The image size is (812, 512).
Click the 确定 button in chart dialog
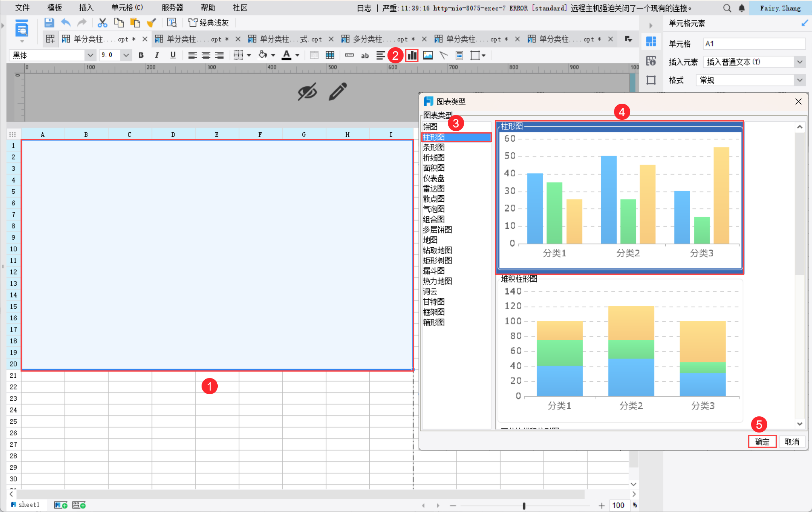point(762,442)
